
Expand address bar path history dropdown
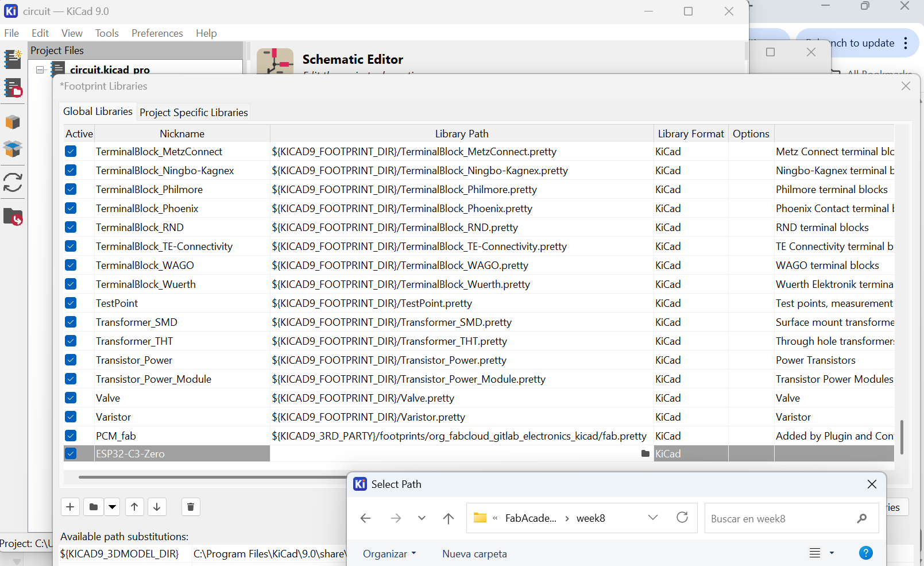pos(653,518)
